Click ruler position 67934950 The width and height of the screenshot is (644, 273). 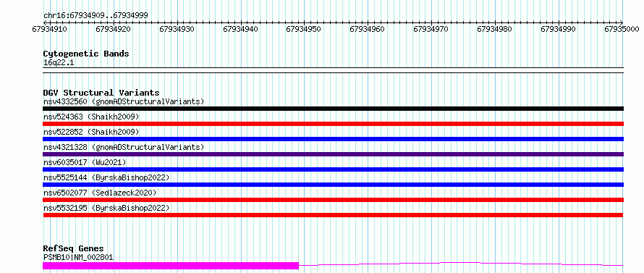[304, 29]
